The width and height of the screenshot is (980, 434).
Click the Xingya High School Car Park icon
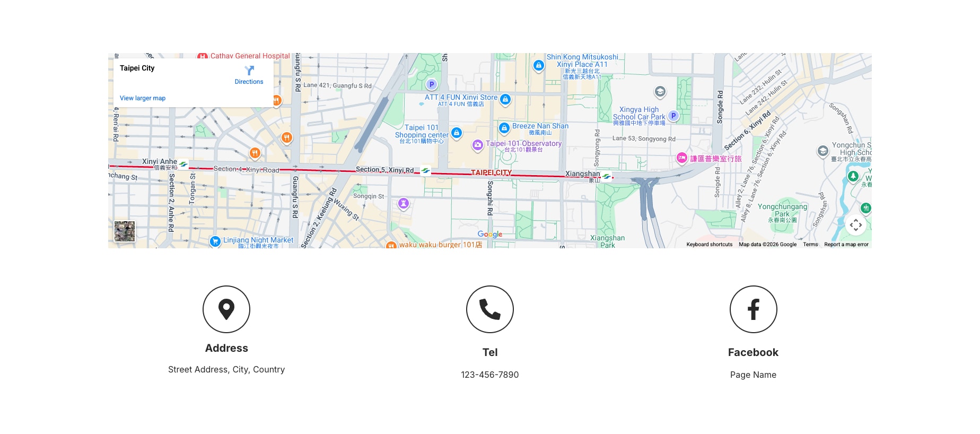coord(673,116)
